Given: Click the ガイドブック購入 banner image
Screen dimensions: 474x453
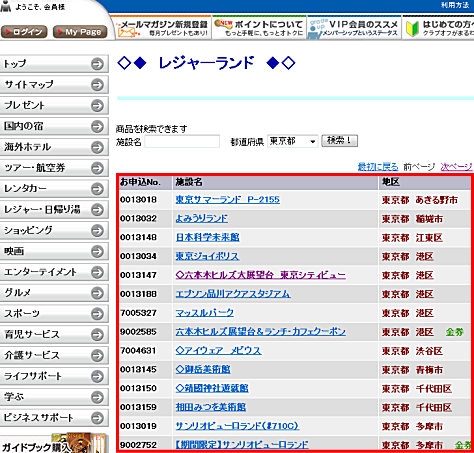Looking at the screenshot, I should [54, 443].
